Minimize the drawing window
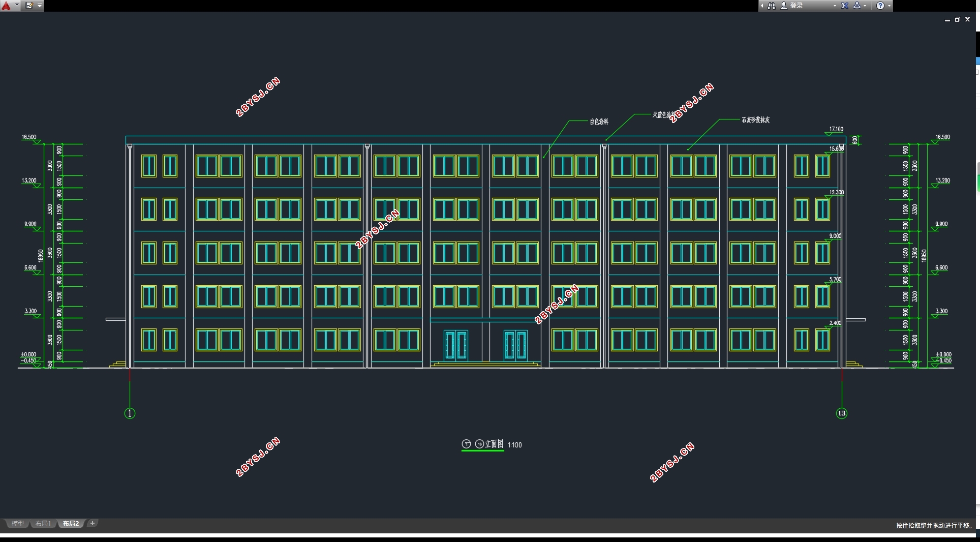 click(947, 20)
